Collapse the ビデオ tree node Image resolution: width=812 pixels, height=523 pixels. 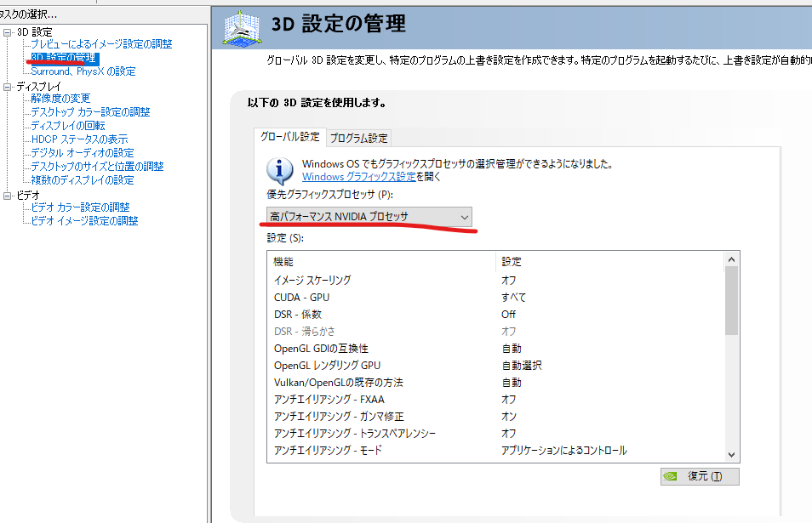click(x=8, y=196)
